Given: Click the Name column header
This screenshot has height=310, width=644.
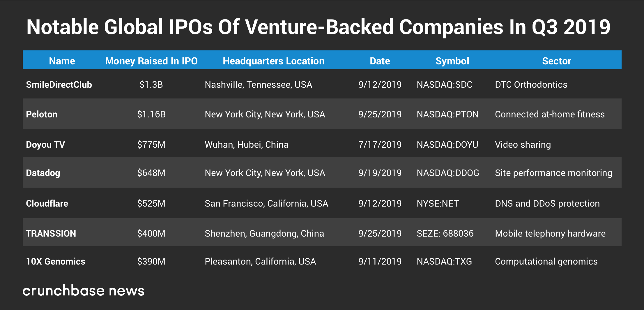Looking at the screenshot, I should (x=62, y=61).
